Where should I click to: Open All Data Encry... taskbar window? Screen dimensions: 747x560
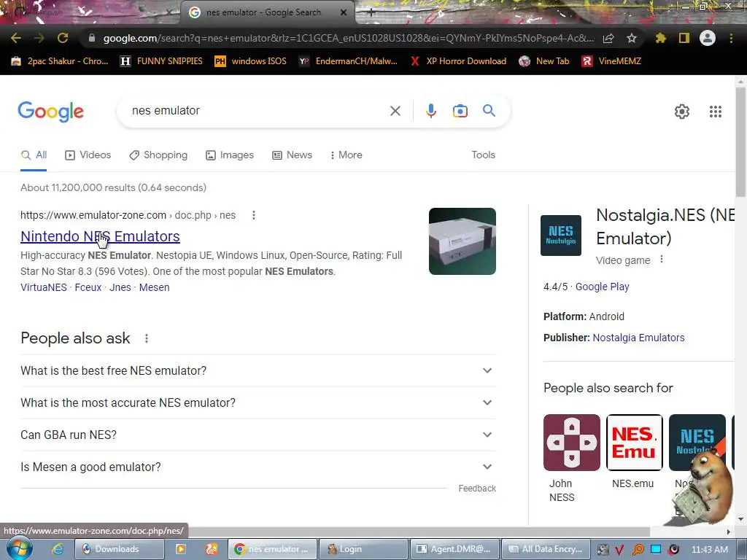pyautogui.click(x=546, y=549)
